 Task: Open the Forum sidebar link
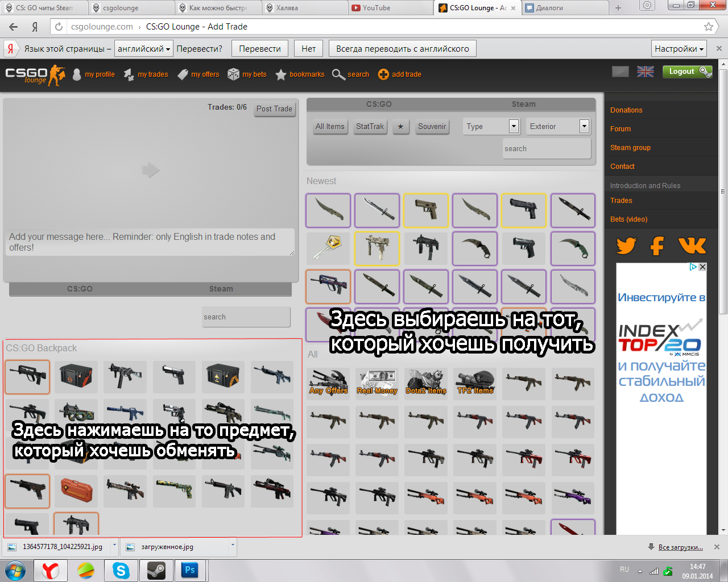click(x=621, y=129)
